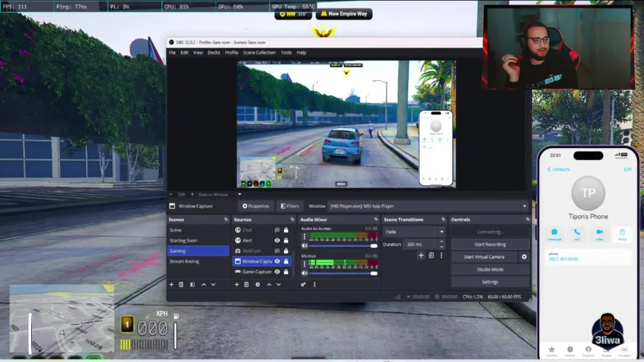Screen dimensions: 644x362
Task: Select the Gaming scene
Action: click(x=198, y=251)
